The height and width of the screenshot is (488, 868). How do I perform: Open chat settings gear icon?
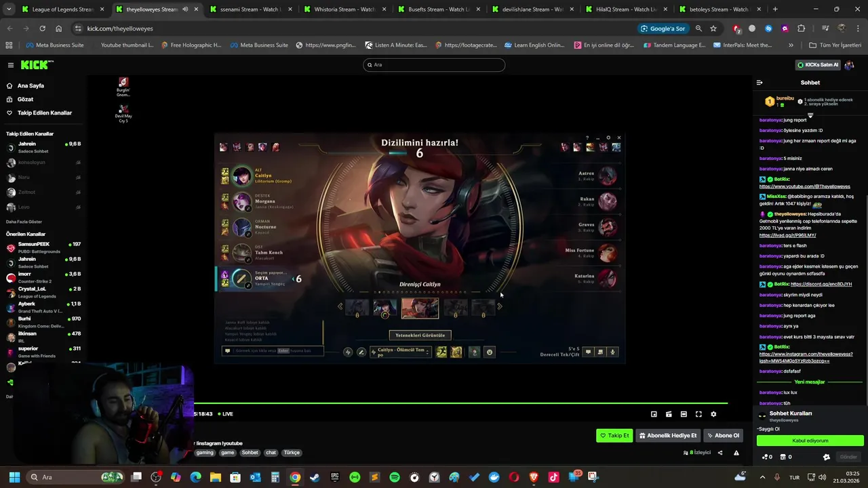point(826,457)
